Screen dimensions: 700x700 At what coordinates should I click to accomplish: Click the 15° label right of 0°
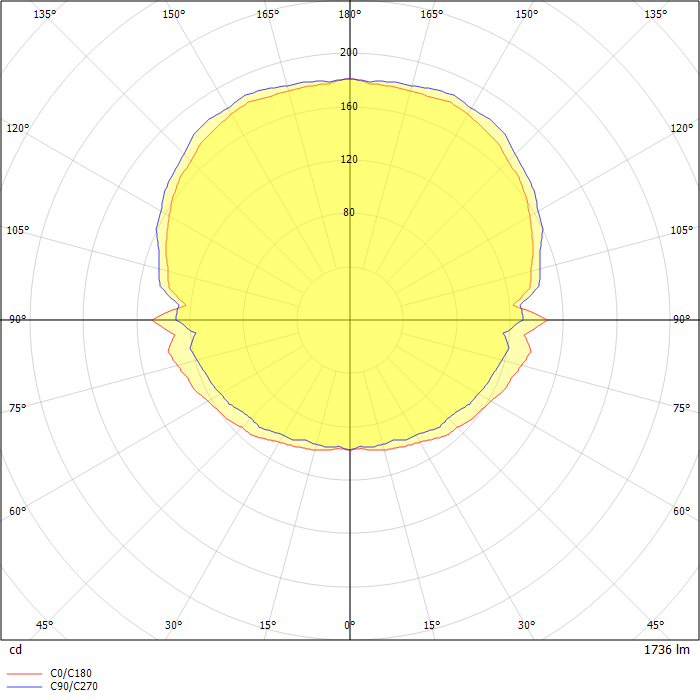pyautogui.click(x=432, y=625)
